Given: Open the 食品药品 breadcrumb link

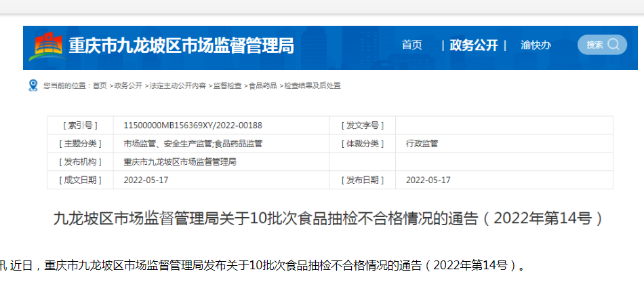Looking at the screenshot, I should pyautogui.click(x=262, y=86).
